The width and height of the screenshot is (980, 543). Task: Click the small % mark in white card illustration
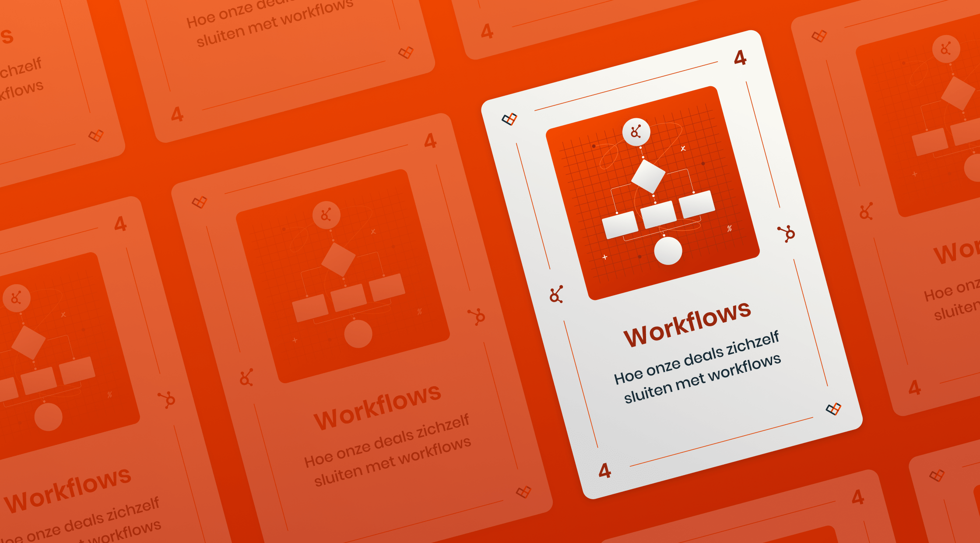click(x=729, y=228)
